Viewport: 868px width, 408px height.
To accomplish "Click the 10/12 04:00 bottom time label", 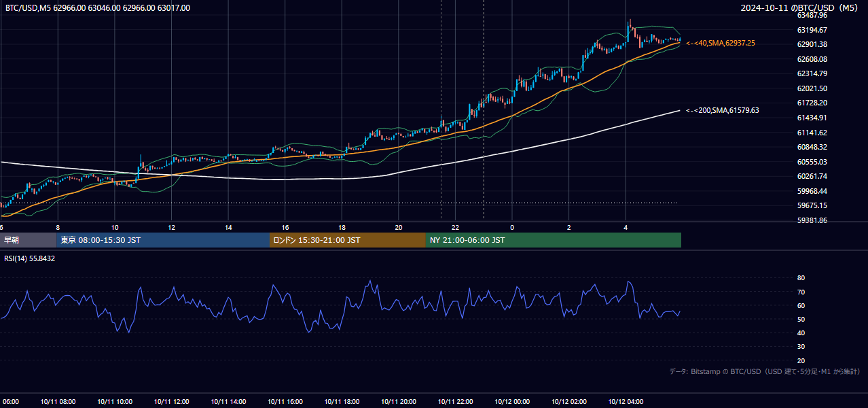I will 626,401.
